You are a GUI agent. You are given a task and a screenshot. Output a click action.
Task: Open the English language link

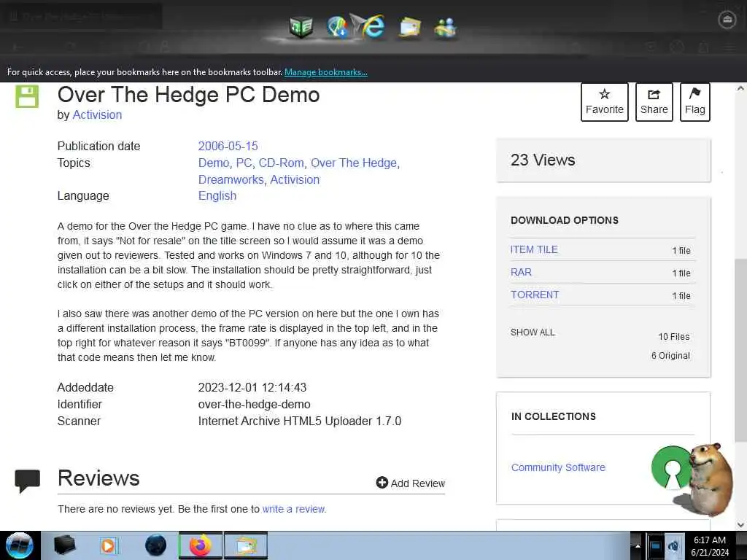[217, 195]
